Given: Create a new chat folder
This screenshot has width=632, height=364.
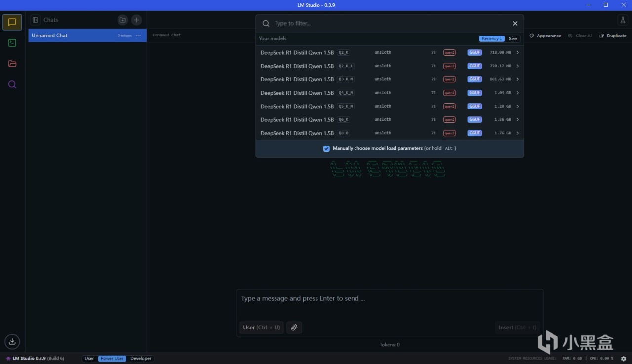Looking at the screenshot, I should tap(122, 20).
